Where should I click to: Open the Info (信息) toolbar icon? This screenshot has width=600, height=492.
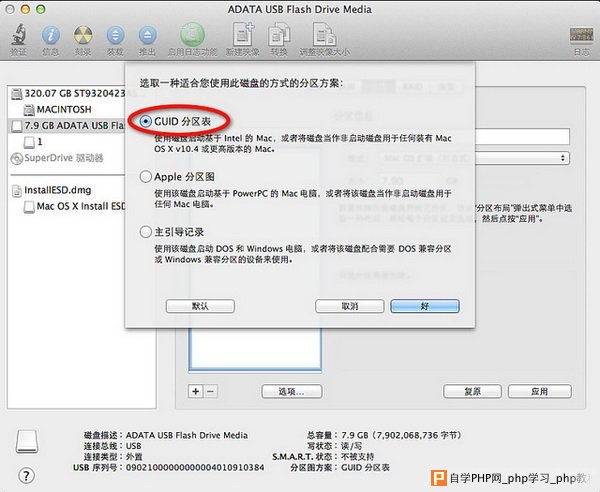(51, 35)
